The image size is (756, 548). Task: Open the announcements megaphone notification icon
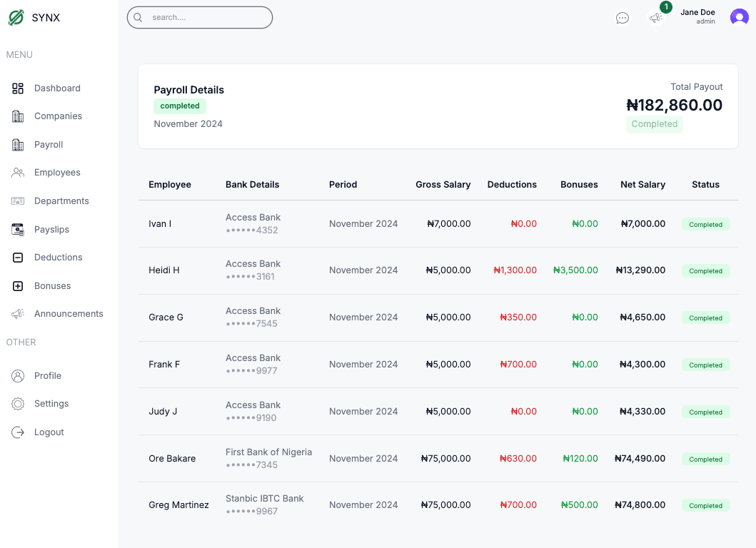click(x=655, y=18)
